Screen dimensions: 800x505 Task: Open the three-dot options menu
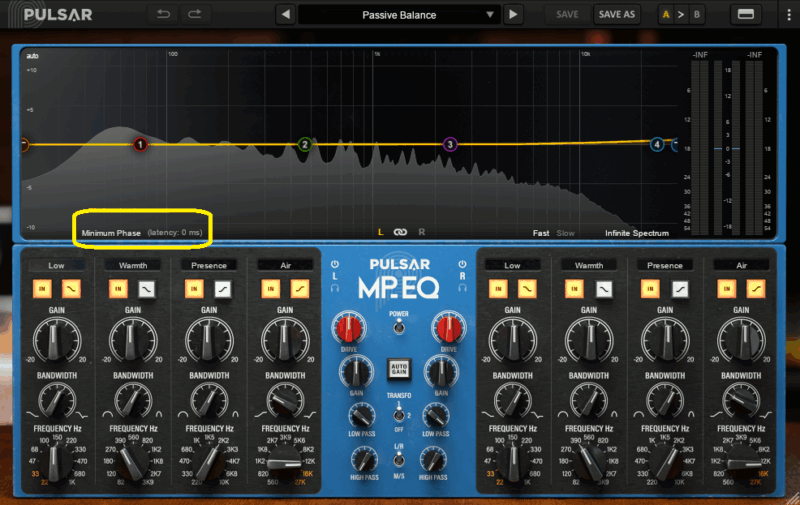[x=787, y=14]
